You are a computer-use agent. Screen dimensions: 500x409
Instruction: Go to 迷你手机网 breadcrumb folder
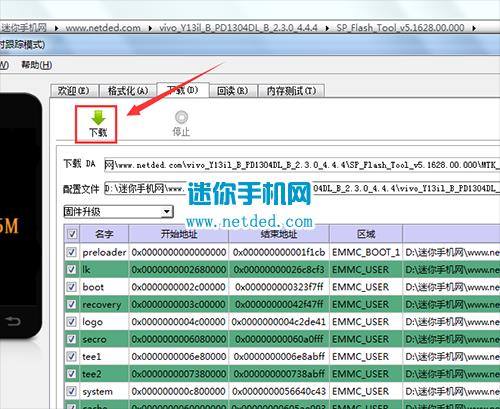tap(23, 28)
